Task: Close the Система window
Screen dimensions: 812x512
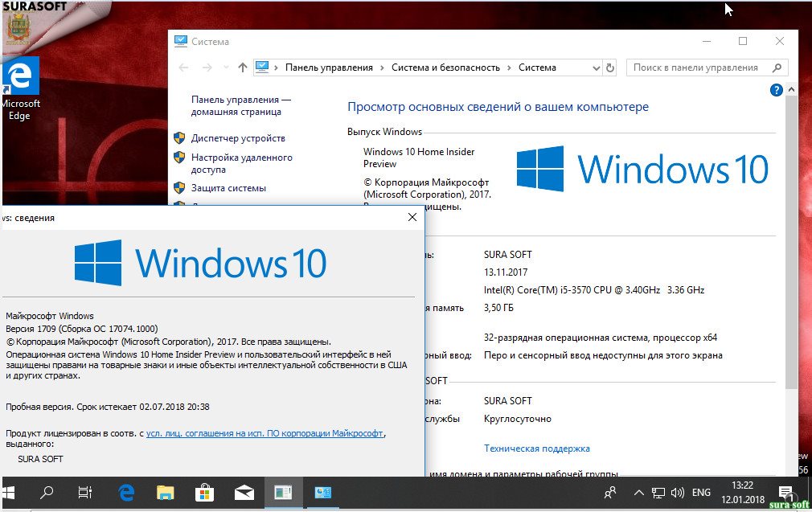Action: coord(779,42)
